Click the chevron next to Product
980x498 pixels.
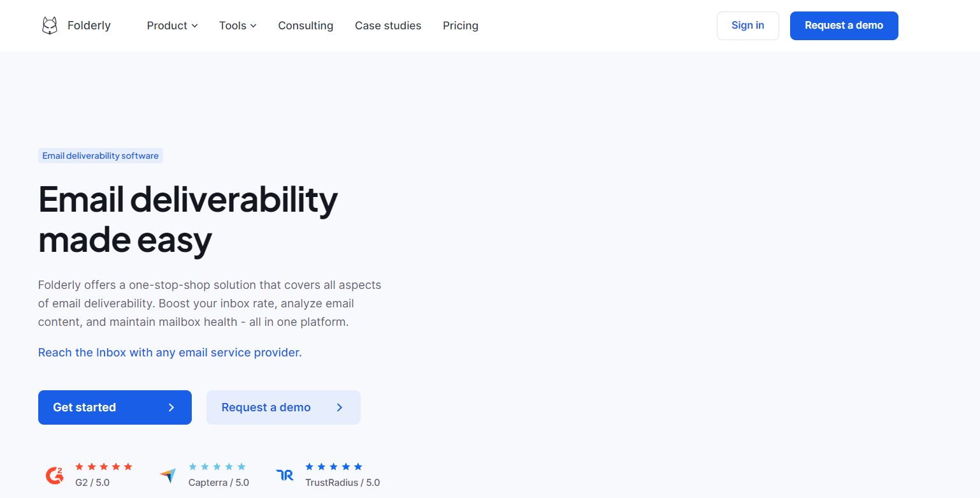pos(194,26)
